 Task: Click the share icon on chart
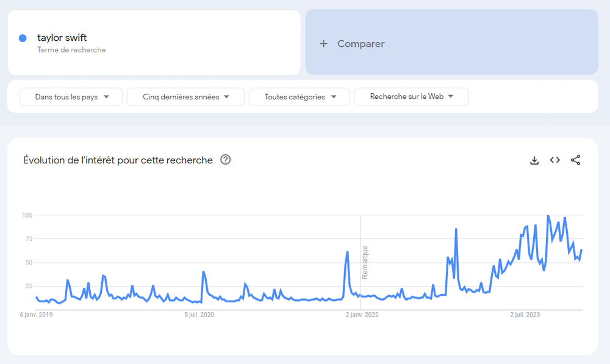click(575, 160)
